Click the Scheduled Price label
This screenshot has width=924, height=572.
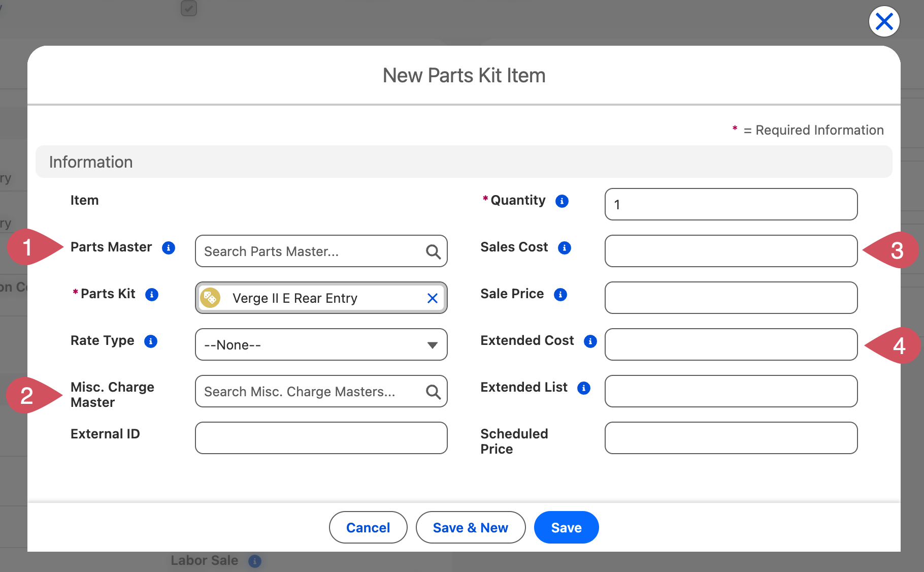click(x=514, y=441)
